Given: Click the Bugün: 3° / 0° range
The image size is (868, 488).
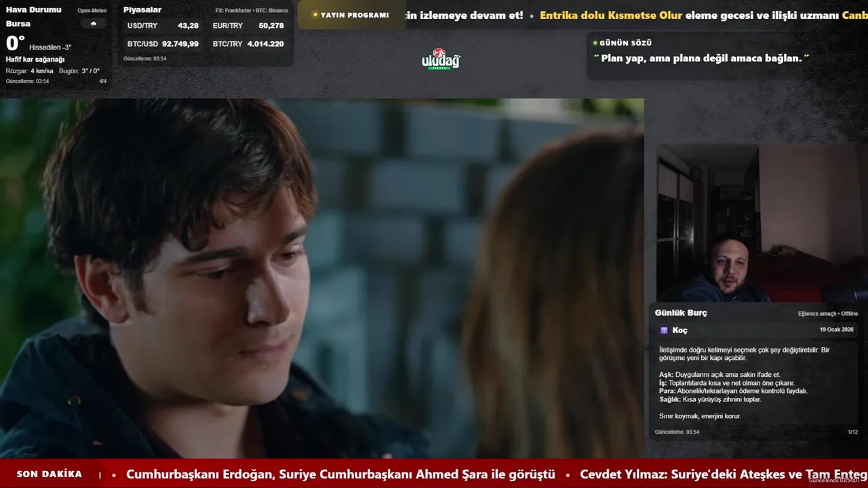Looking at the screenshot, I should [x=79, y=71].
